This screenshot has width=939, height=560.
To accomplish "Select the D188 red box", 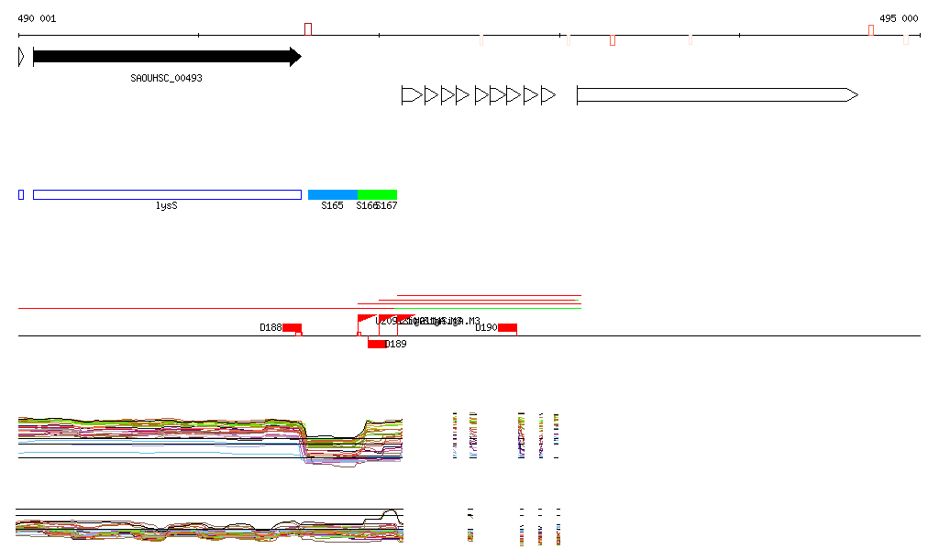I will [292, 328].
